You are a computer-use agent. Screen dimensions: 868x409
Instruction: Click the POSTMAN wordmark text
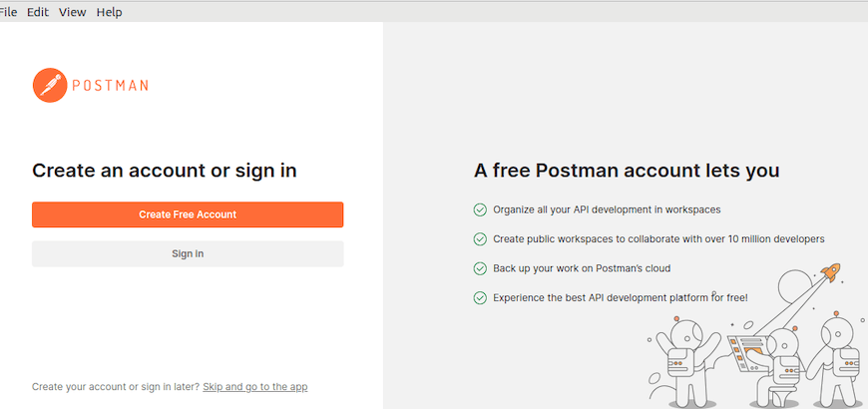(x=110, y=86)
